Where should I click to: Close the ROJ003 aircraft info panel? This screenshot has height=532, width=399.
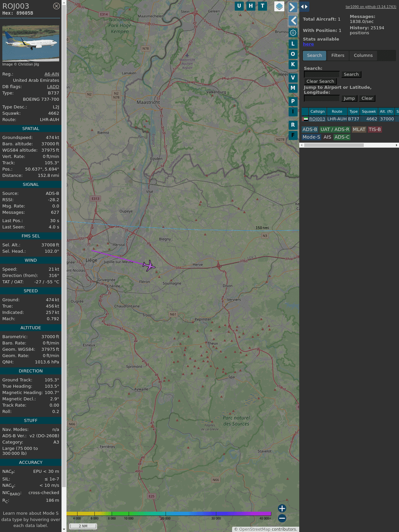click(x=57, y=6)
